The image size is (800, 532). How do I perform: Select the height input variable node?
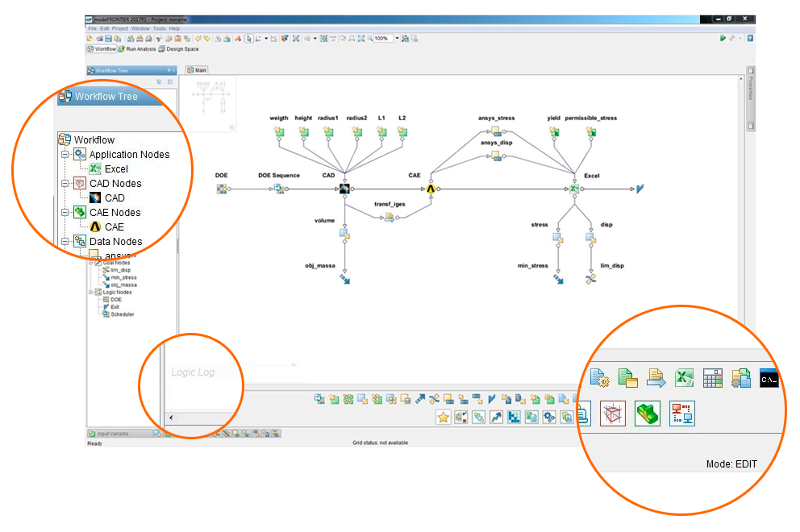tap(303, 132)
